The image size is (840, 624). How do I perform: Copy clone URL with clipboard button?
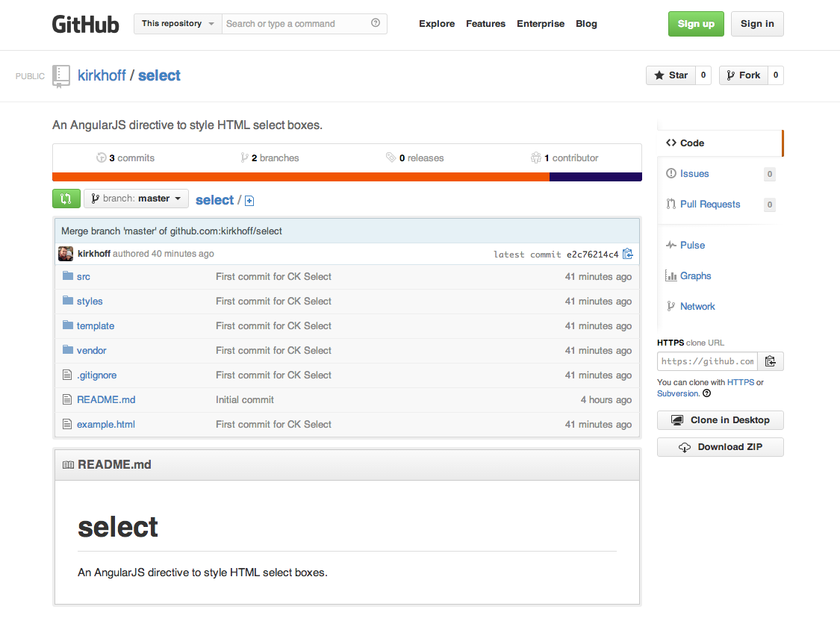point(771,361)
